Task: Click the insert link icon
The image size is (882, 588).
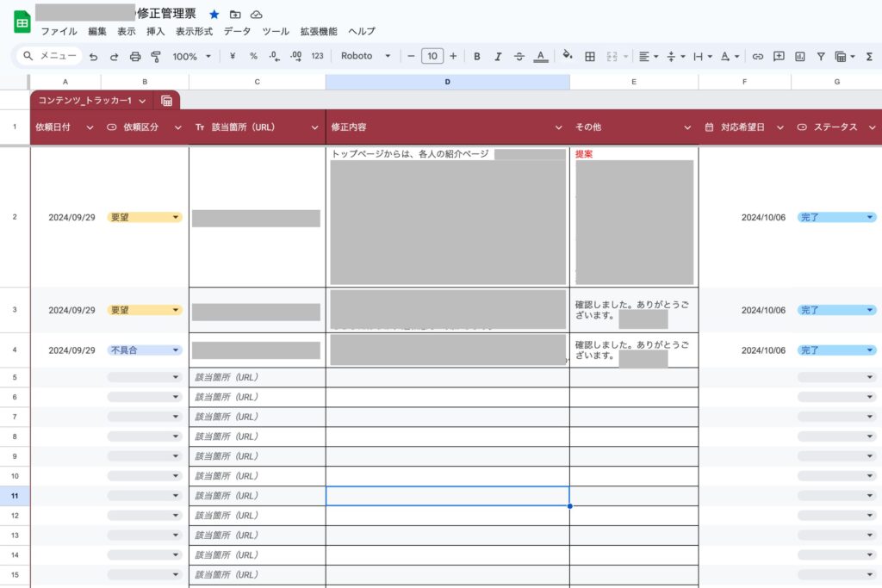Action: [758, 56]
